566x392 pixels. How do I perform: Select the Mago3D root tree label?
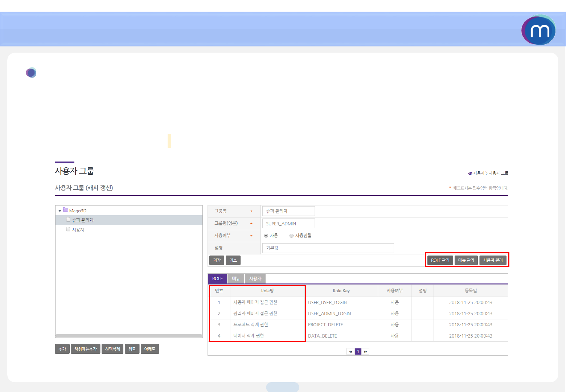[78, 211]
